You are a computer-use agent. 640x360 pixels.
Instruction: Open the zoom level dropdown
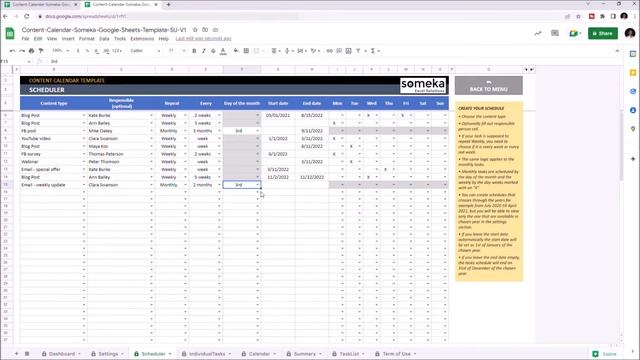click(x=61, y=51)
